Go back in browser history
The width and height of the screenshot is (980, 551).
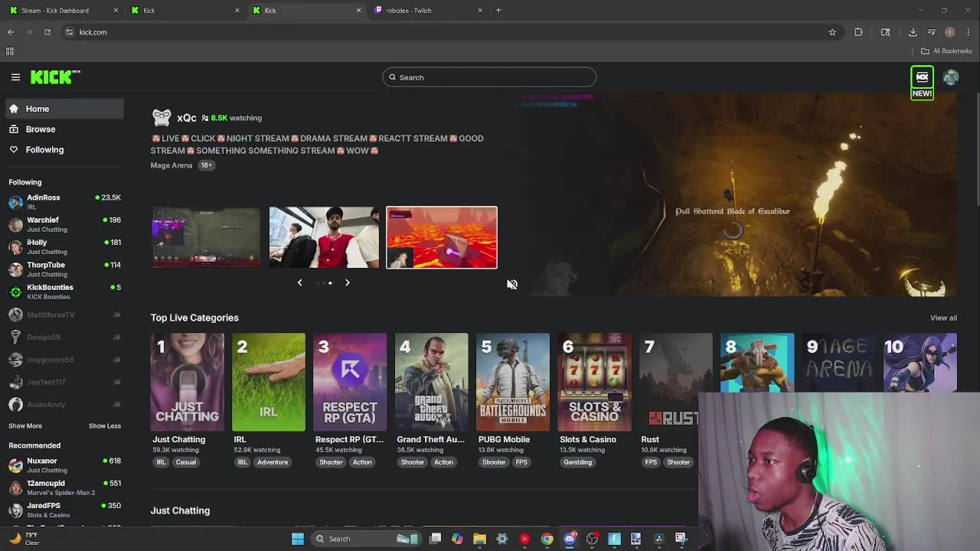point(11,32)
